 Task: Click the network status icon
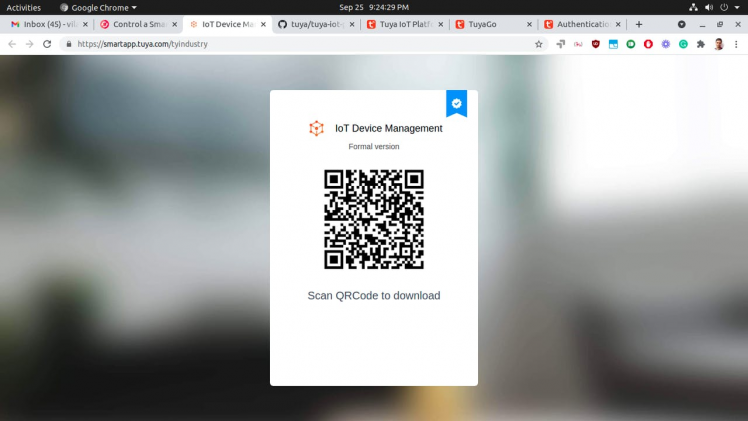click(x=693, y=7)
